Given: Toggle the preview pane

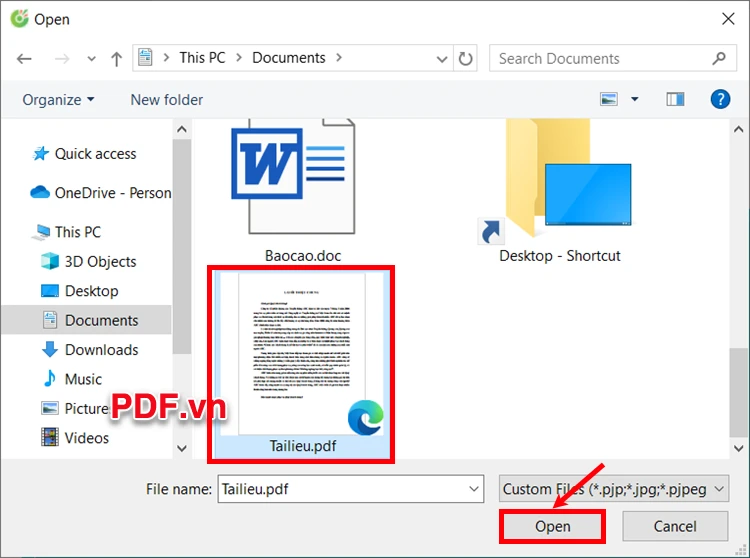Looking at the screenshot, I should coord(675,99).
